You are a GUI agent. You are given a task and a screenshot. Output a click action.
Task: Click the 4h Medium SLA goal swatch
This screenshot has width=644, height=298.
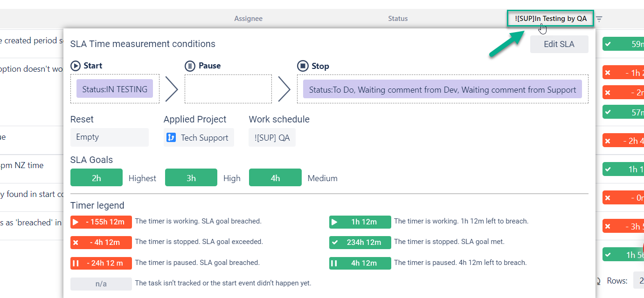coord(275,178)
